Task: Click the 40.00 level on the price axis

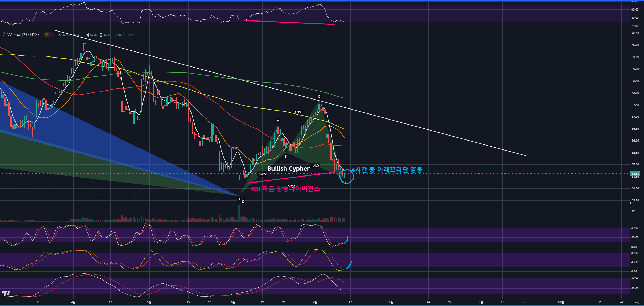Action: (x=635, y=45)
